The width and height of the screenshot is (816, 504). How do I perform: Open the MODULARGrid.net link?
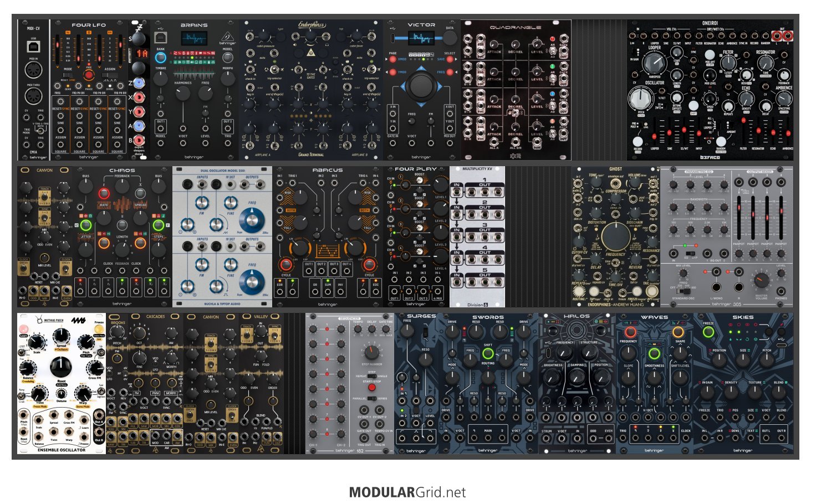[x=407, y=492]
